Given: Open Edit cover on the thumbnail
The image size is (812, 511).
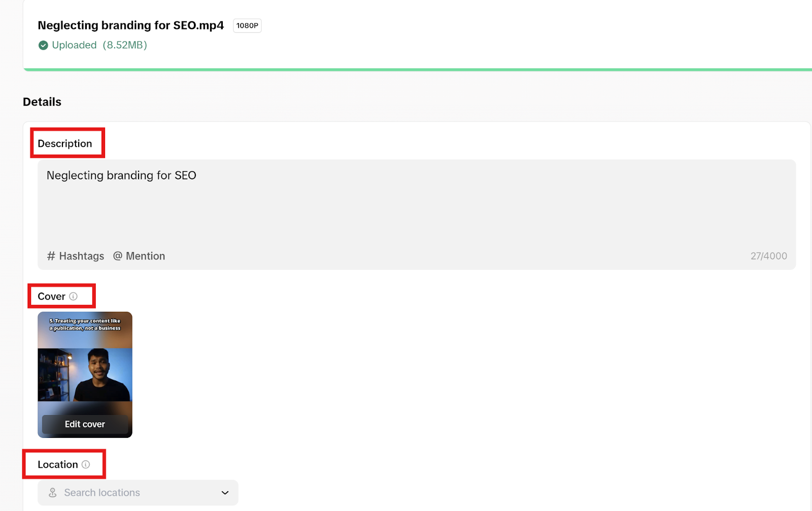Looking at the screenshot, I should pyautogui.click(x=85, y=424).
